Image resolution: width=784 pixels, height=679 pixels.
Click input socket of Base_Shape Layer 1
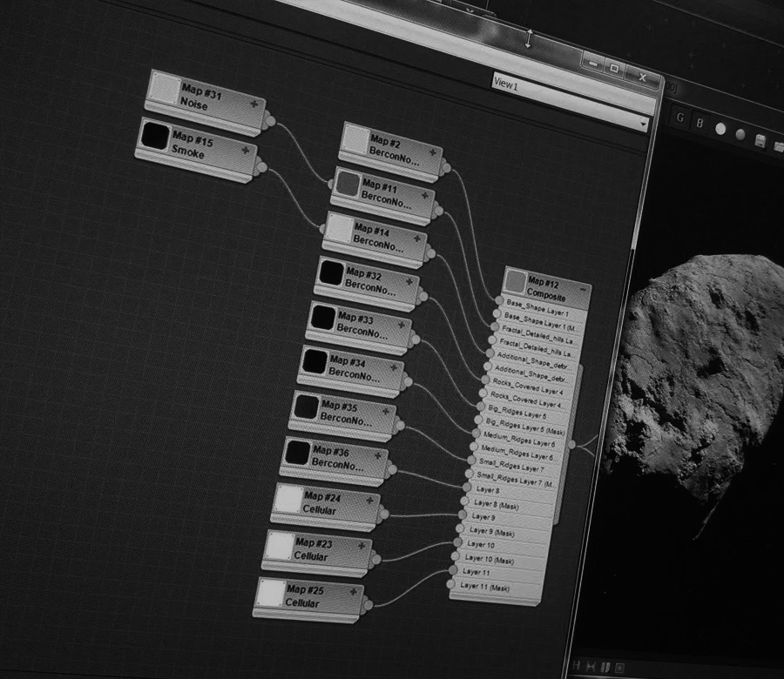(x=499, y=299)
